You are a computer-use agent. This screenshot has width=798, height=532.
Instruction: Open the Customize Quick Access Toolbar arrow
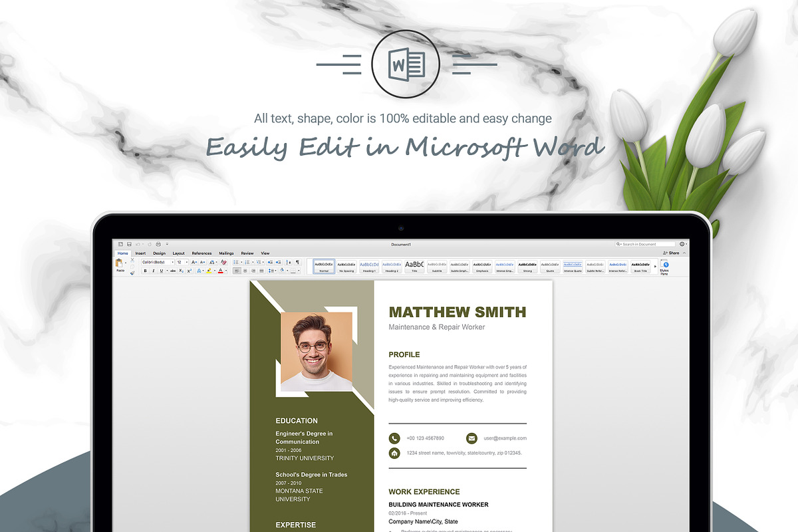(167, 244)
